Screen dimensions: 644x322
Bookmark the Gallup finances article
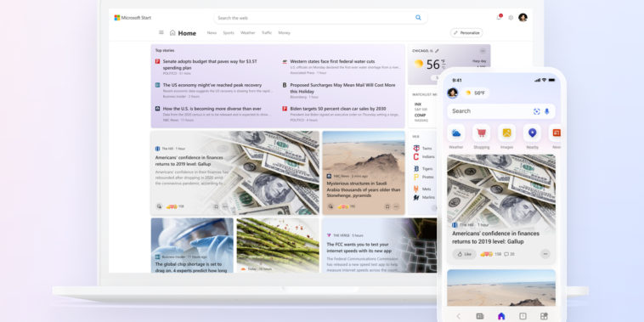point(216,206)
